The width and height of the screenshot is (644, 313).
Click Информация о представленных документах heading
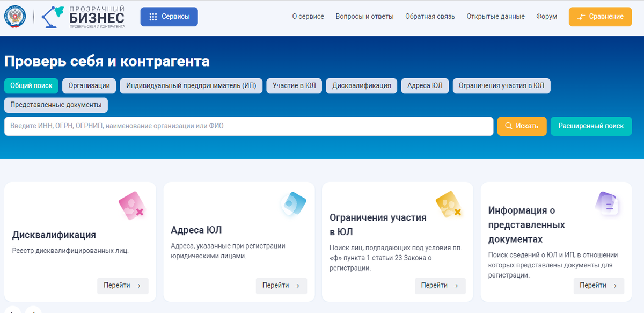[x=526, y=224]
